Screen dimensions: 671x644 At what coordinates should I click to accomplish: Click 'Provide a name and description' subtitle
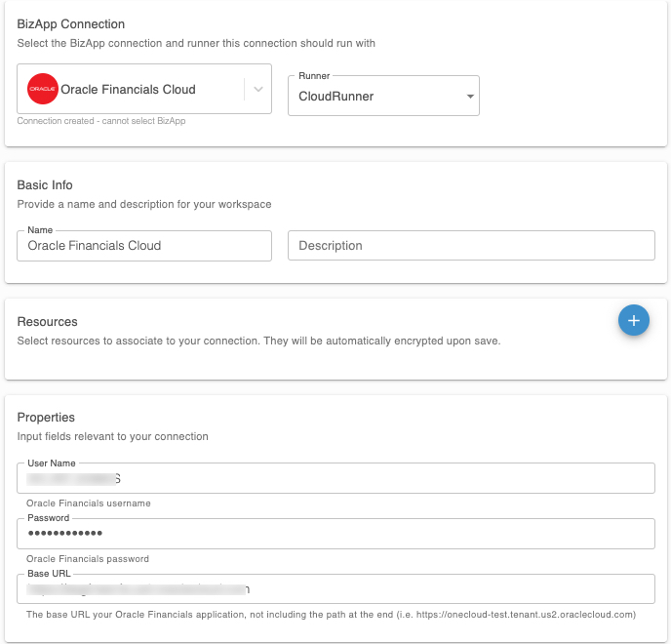[144, 204]
